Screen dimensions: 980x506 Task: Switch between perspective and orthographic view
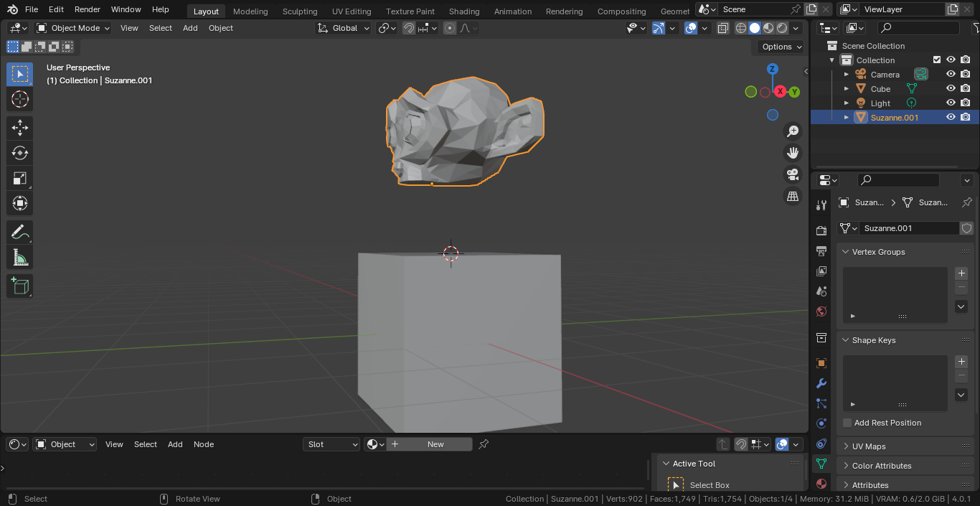pos(793,196)
